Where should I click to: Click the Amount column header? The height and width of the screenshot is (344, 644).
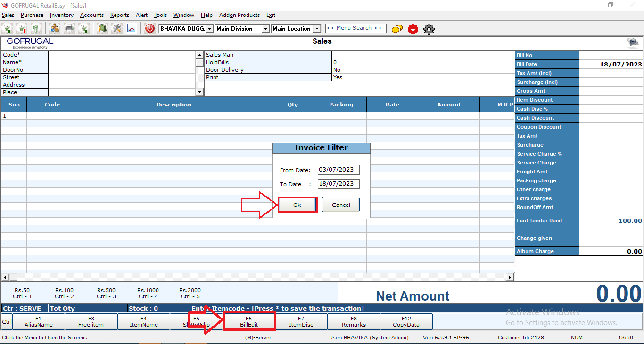pyautogui.click(x=449, y=105)
